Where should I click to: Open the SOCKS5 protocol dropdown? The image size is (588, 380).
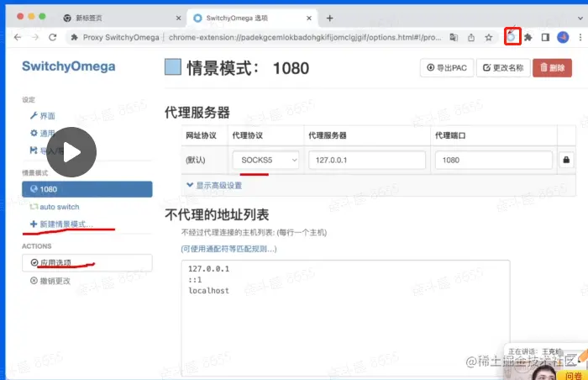point(265,160)
